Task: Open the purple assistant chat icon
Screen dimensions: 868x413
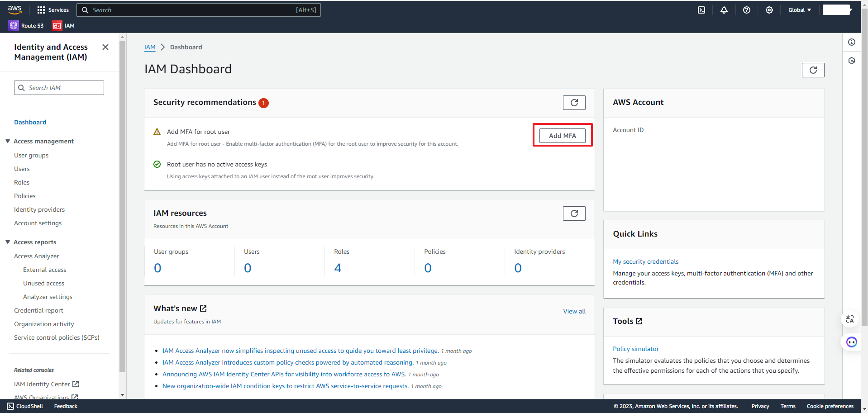Action: pos(852,342)
